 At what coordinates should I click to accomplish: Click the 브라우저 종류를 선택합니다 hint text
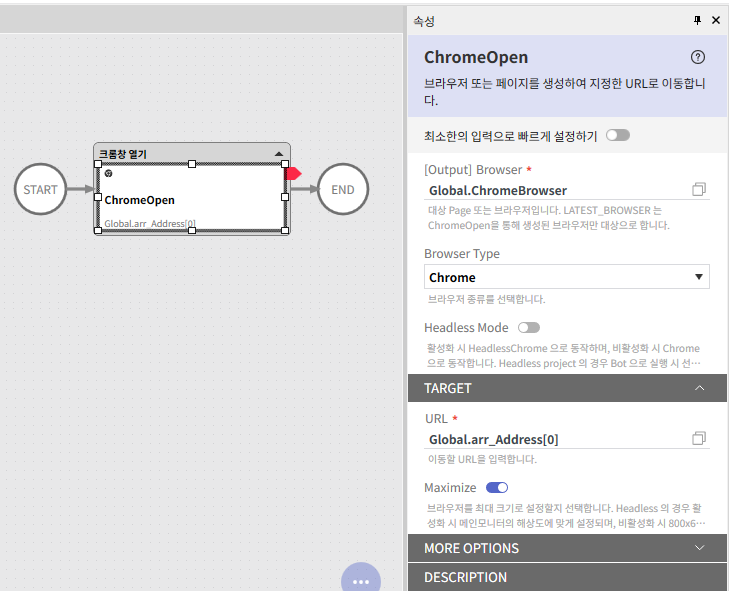pos(486,299)
